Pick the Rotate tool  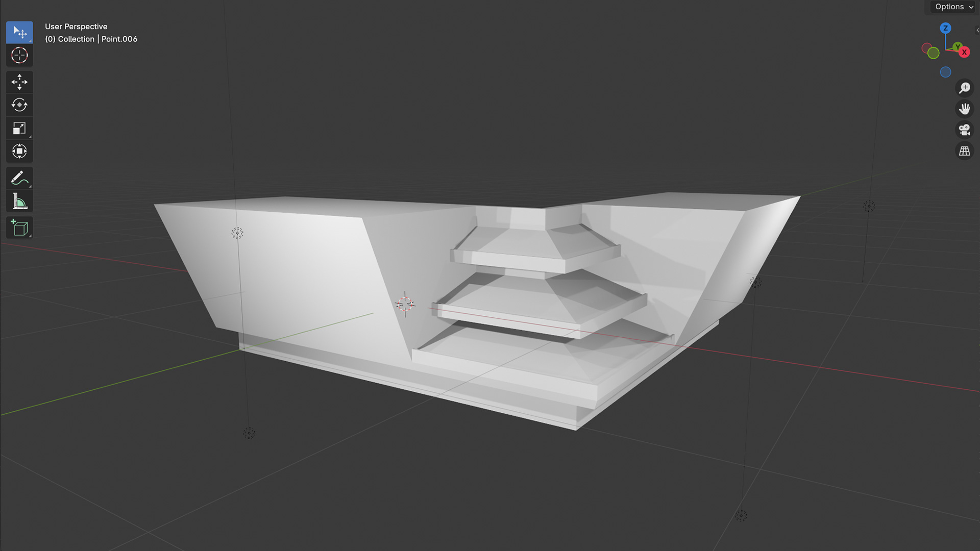19,105
